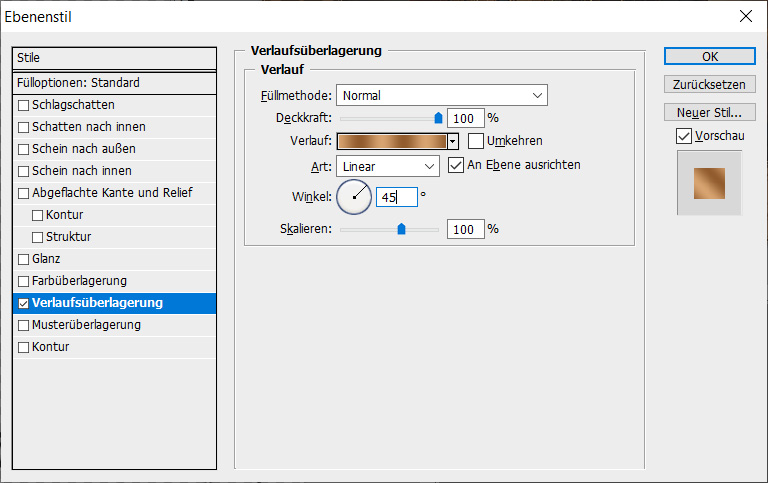This screenshot has width=768, height=483.
Task: Open the Füllmethode dropdown
Action: coord(442,96)
